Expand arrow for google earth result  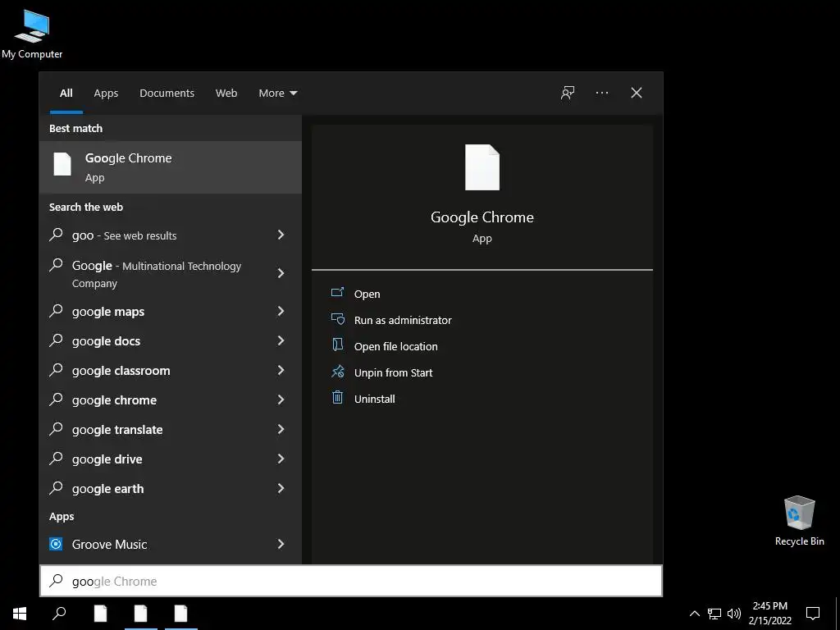[281, 488]
